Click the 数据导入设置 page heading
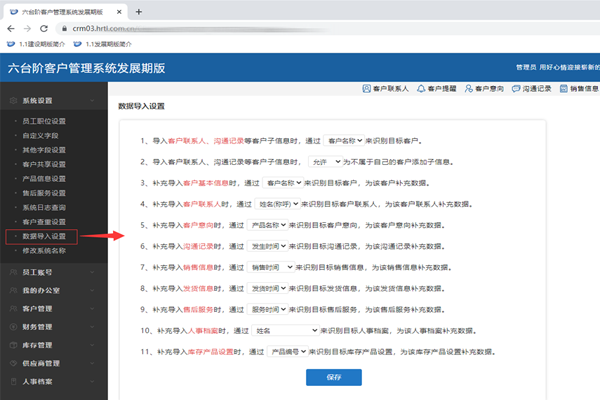 point(141,106)
